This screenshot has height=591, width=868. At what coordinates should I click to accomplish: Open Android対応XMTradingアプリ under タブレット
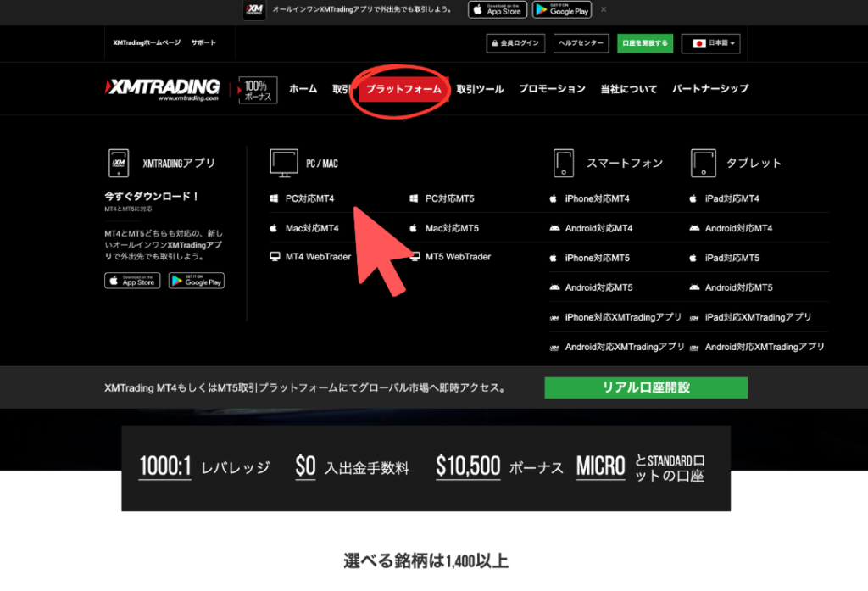pos(765,348)
